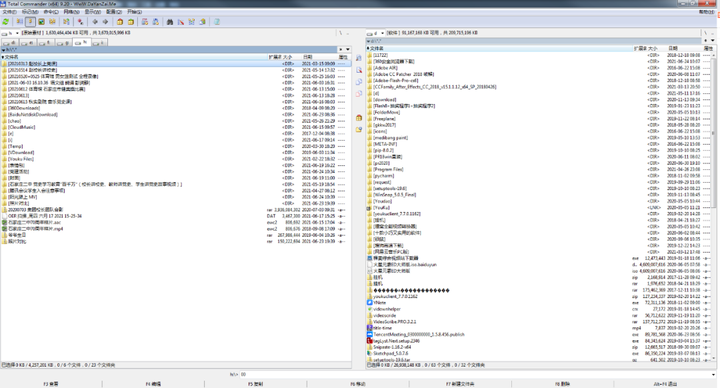This screenshot has width=720, height=388.
Task: Sort the left panel by 文件名 column
Action: (x=135, y=57)
